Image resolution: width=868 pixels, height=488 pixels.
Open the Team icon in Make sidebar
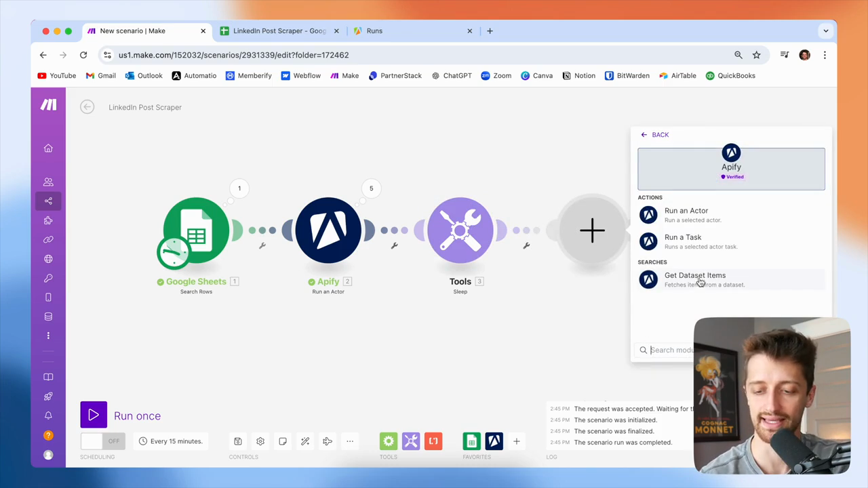(48, 182)
